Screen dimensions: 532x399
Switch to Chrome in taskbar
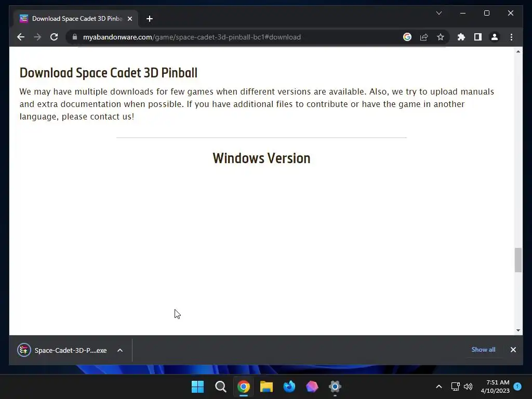coord(243,387)
